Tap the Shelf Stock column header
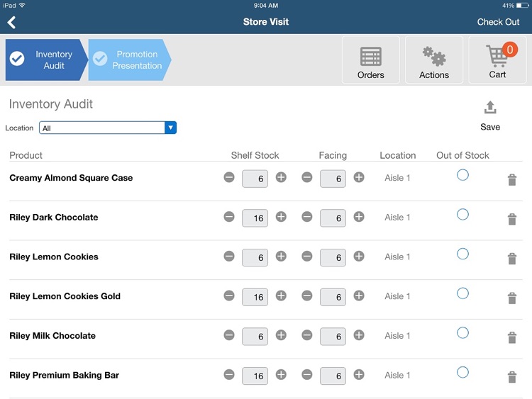532x399 pixels. coord(255,155)
